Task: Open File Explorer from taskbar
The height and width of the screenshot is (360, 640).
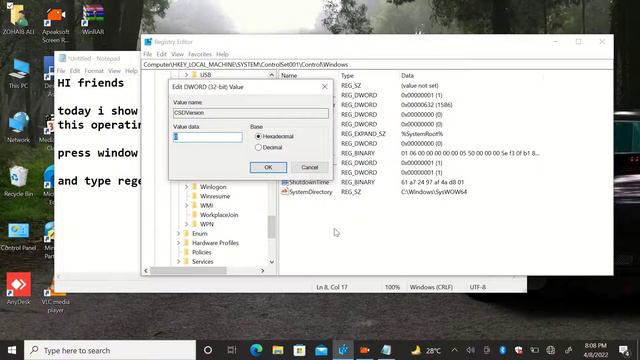Action: point(278,350)
